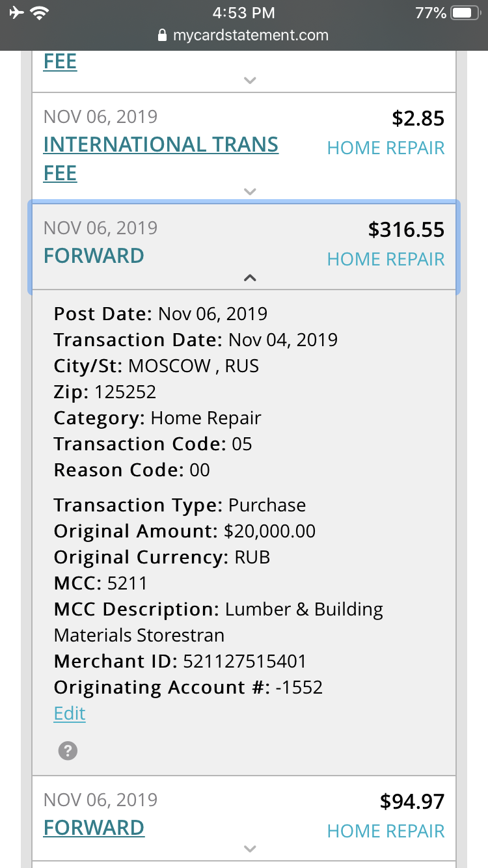Select HOME REPAIR category for $94.97 charge
The height and width of the screenshot is (868, 488).
coord(386,831)
